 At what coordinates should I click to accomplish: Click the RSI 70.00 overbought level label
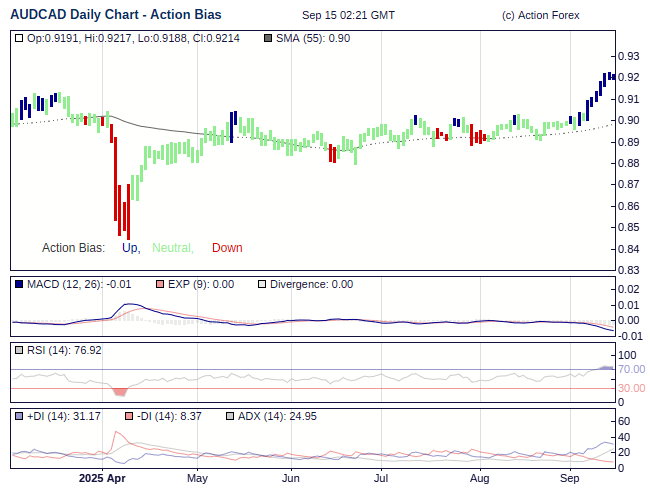tap(631, 370)
